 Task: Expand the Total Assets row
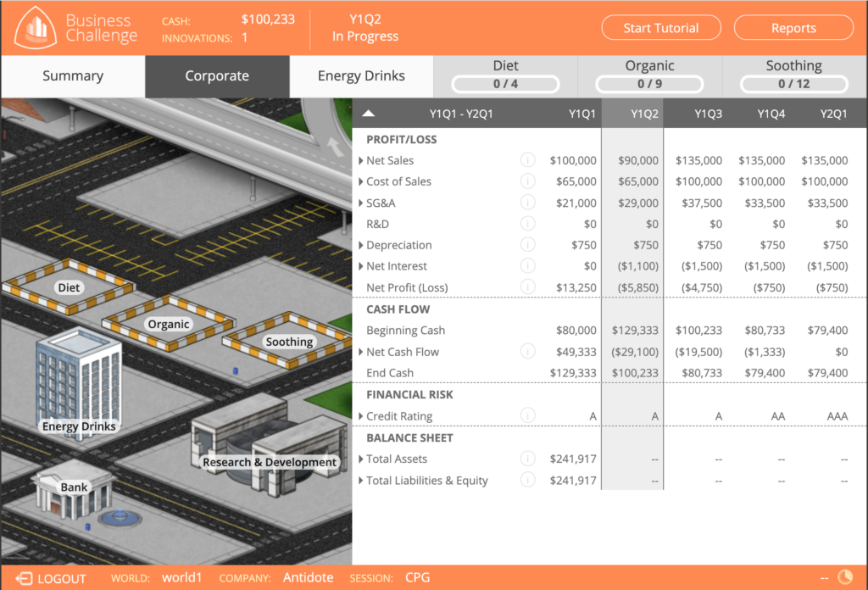point(360,459)
